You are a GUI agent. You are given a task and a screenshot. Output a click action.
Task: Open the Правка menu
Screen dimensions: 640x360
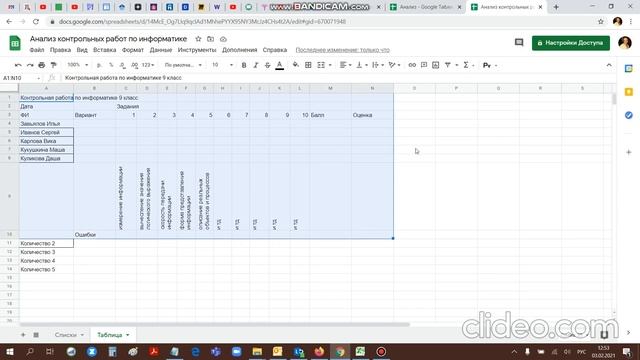60,50
